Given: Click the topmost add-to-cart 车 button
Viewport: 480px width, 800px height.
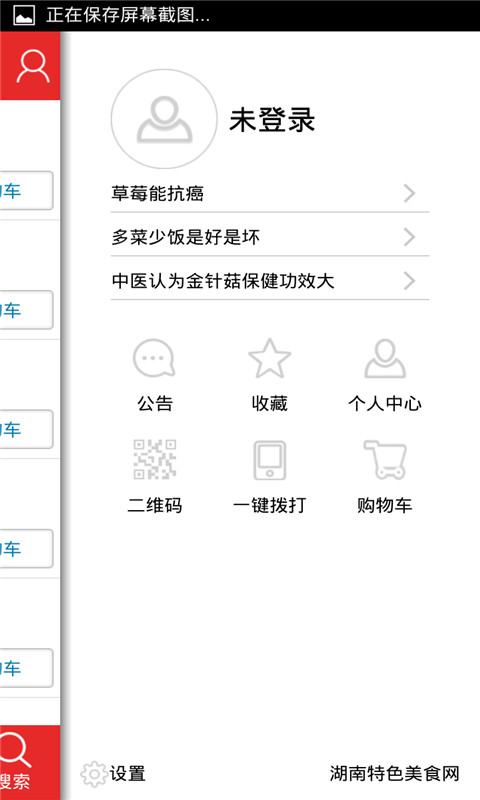Looking at the screenshot, I should tap(26, 191).
